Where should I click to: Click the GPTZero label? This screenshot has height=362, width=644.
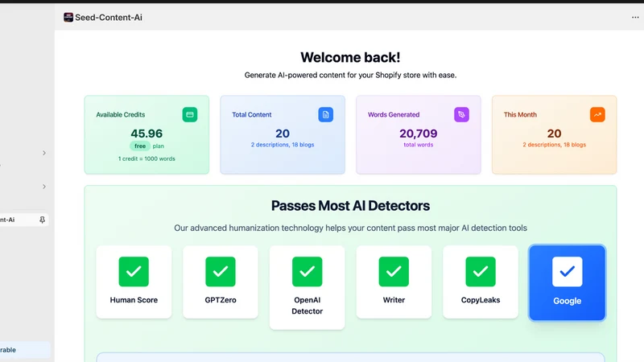(x=221, y=300)
